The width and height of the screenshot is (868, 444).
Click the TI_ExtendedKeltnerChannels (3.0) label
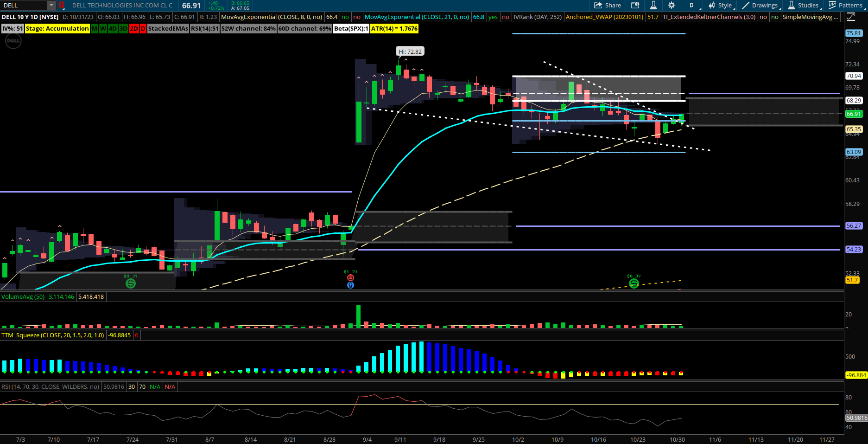pos(709,17)
